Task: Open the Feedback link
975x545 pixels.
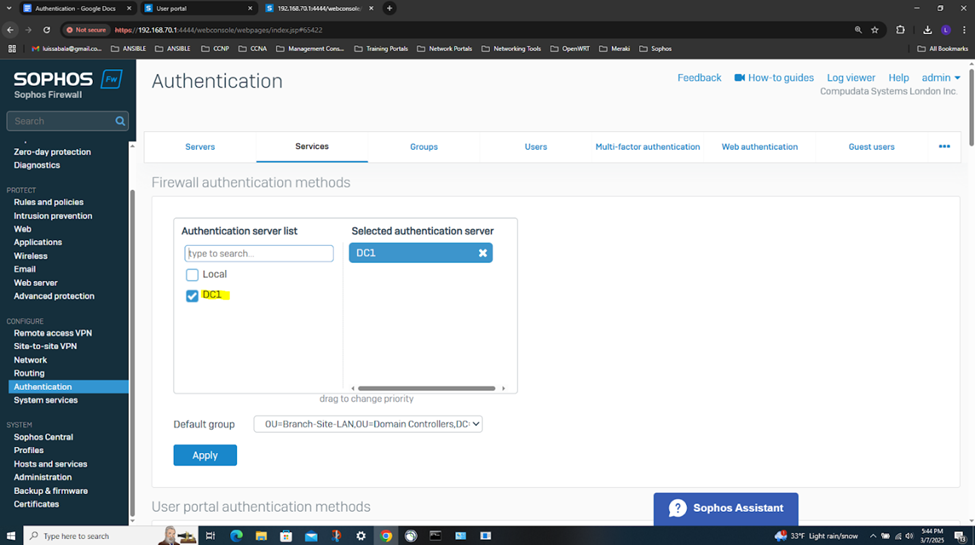Action: pos(699,78)
